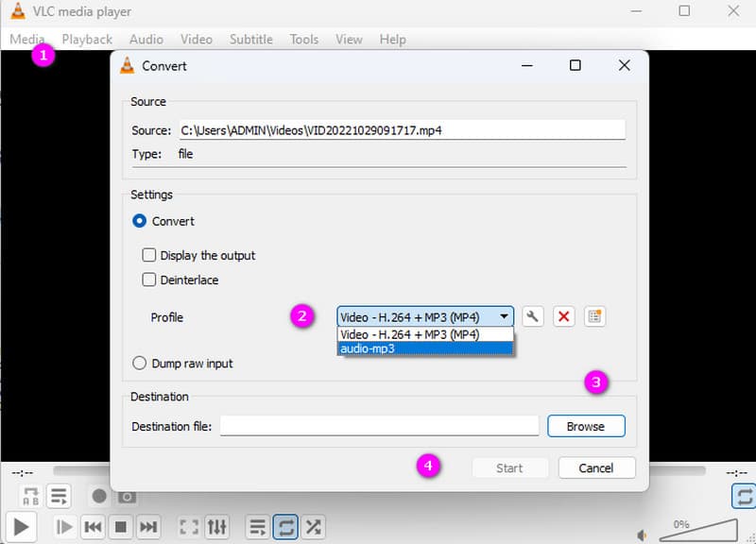Open the Media menu
The height and width of the screenshot is (544, 756).
tap(26, 39)
